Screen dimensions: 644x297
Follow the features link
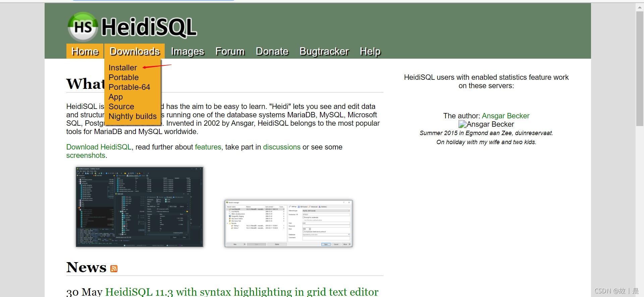pyautogui.click(x=208, y=147)
